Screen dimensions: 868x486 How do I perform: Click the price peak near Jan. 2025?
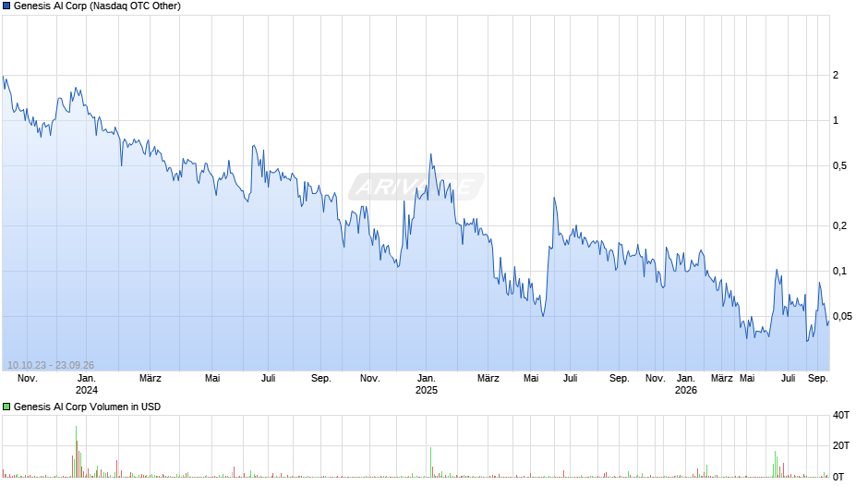430,154
